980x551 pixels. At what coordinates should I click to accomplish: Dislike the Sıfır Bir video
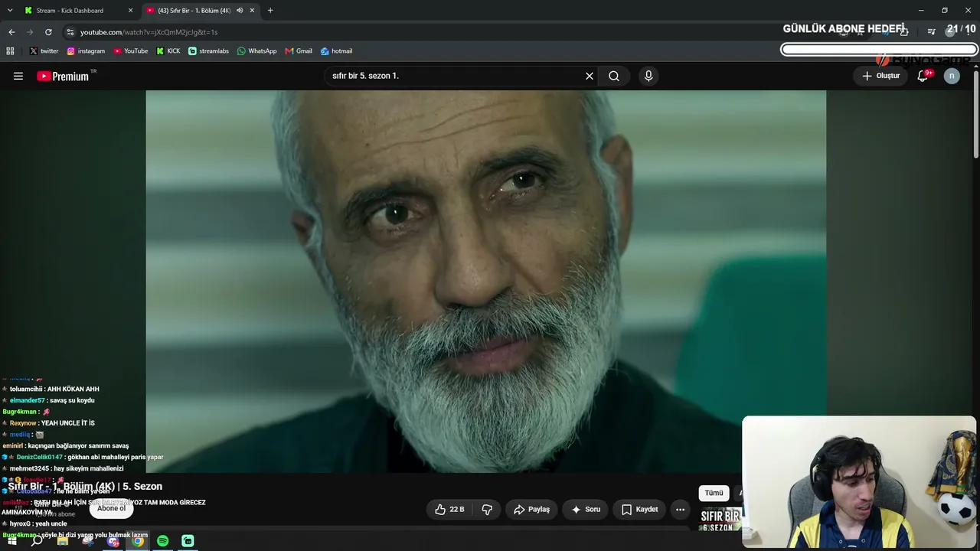487,509
